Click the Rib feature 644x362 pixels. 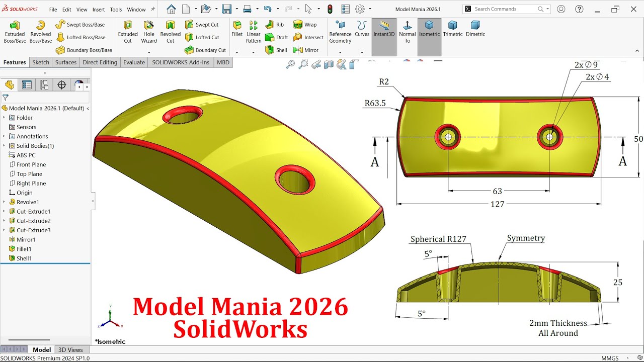click(275, 25)
